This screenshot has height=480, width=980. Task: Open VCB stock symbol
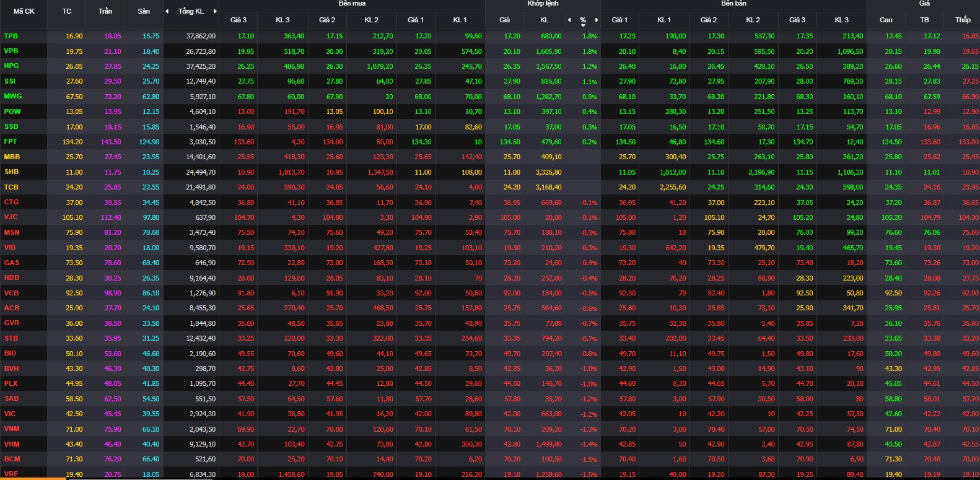11,293
